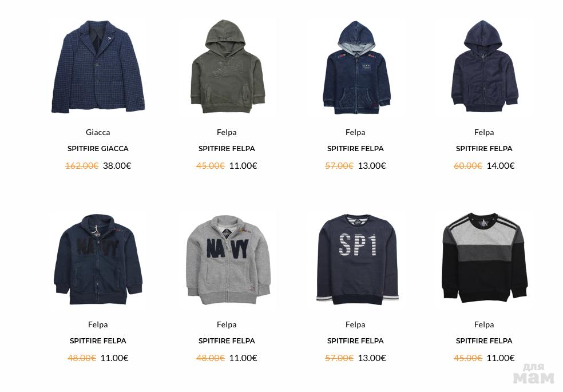Click the Giacca category label
563x392 pixels.
[98, 132]
